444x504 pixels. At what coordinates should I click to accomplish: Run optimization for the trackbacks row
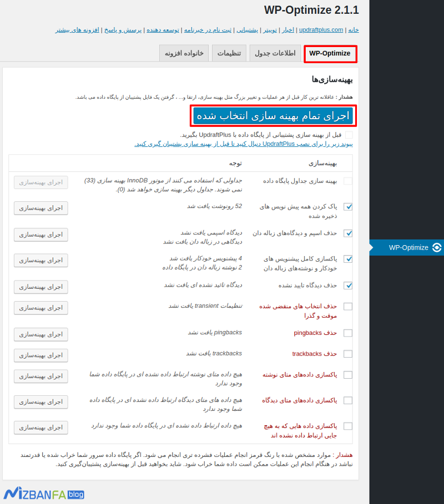pos(41,355)
